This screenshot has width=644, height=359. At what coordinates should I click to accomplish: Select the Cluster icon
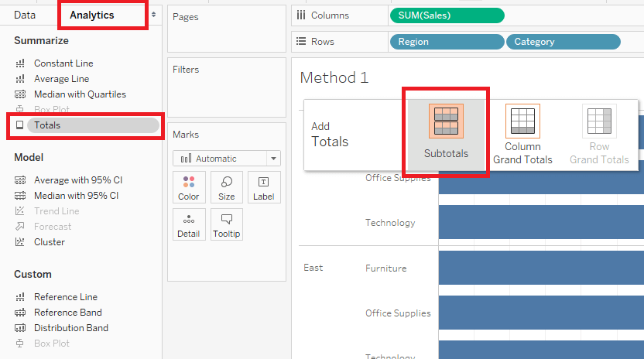click(19, 242)
